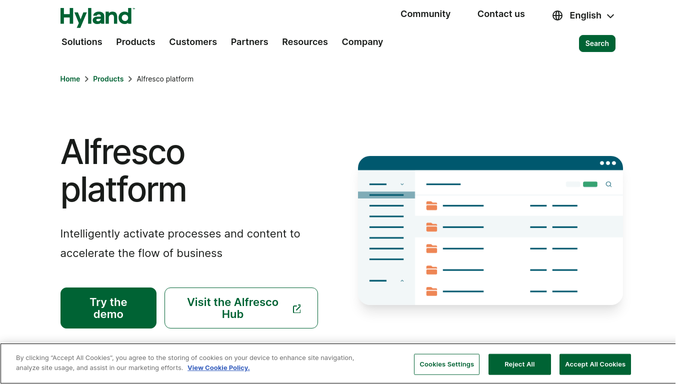The image size is (683, 384).
Task: Click the external link icon on Alfresco Hub button
Action: [x=297, y=309]
